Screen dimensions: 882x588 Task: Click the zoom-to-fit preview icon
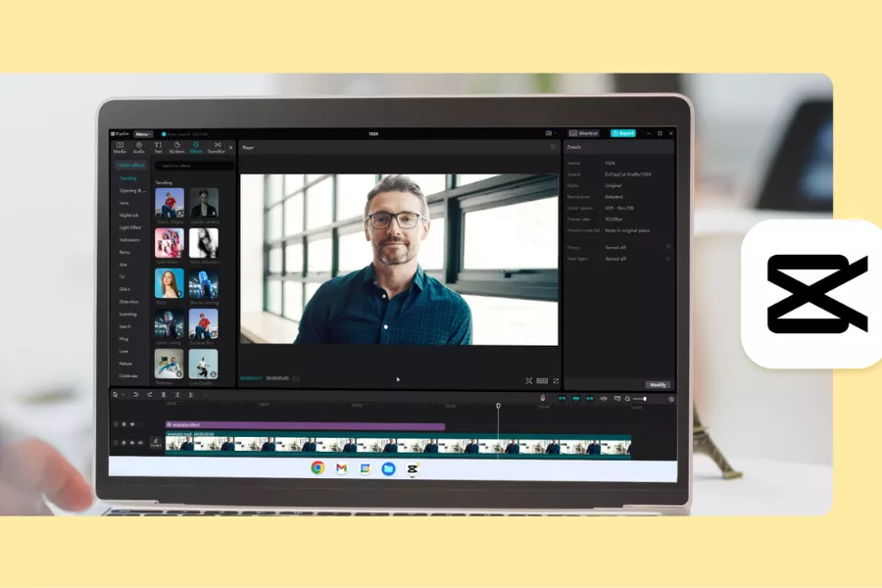(x=529, y=381)
